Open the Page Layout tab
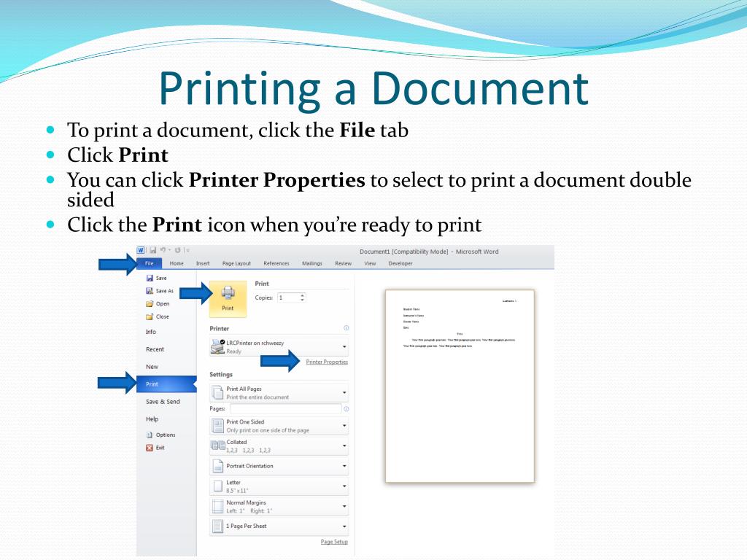 pos(236,263)
